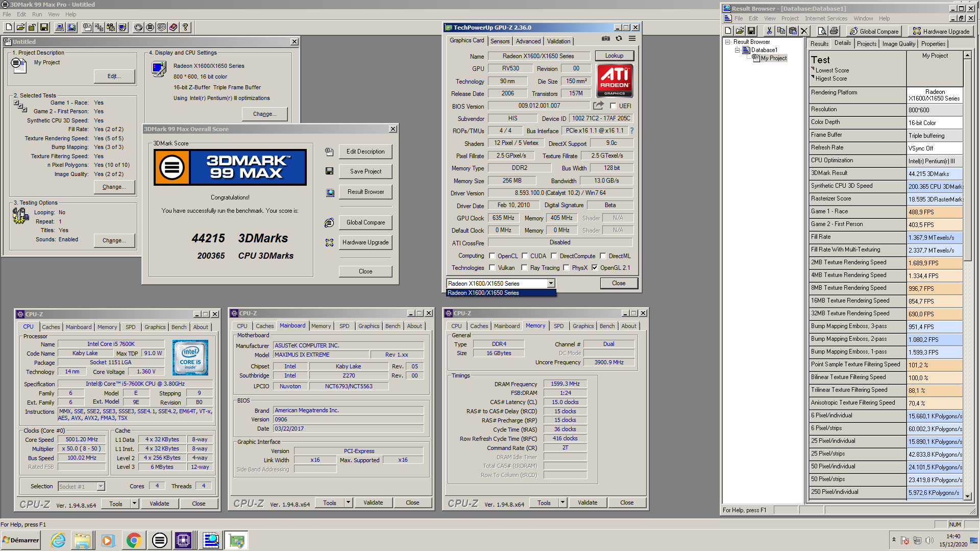Toggle the OpenGL 2.1 checkbox in GPU-Z

(594, 268)
